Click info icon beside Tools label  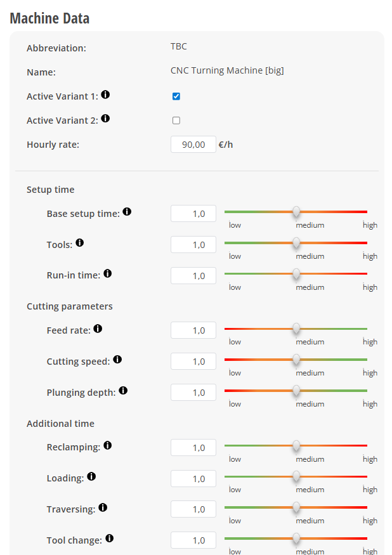[x=80, y=243]
